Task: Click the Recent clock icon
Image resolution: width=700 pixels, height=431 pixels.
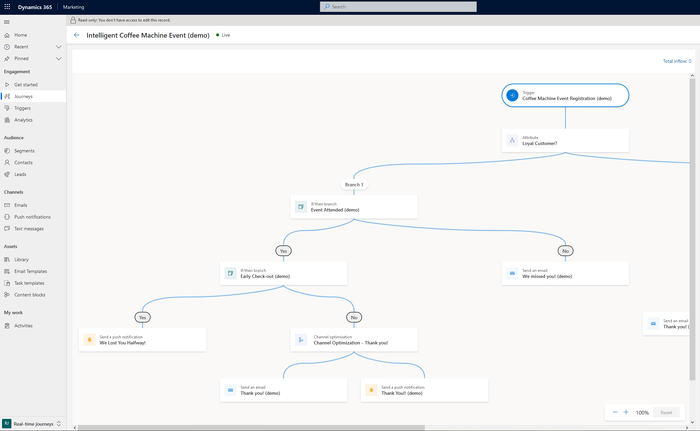Action: (7, 46)
